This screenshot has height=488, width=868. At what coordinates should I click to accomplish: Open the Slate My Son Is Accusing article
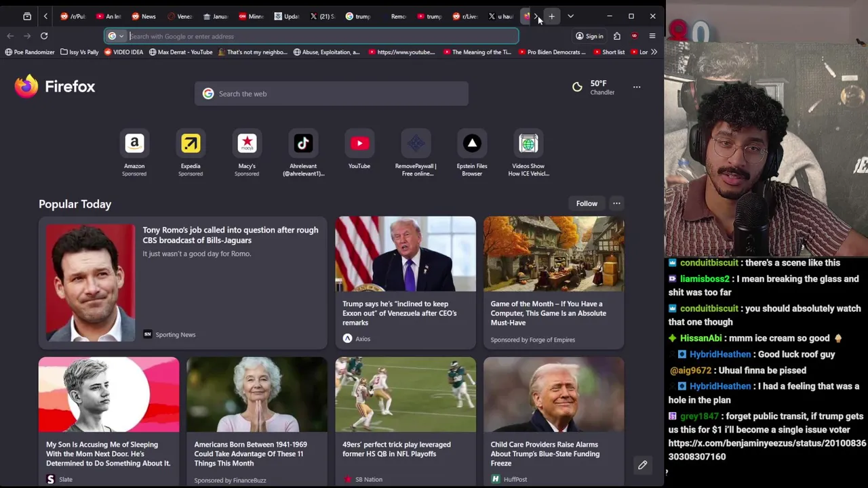(108, 421)
